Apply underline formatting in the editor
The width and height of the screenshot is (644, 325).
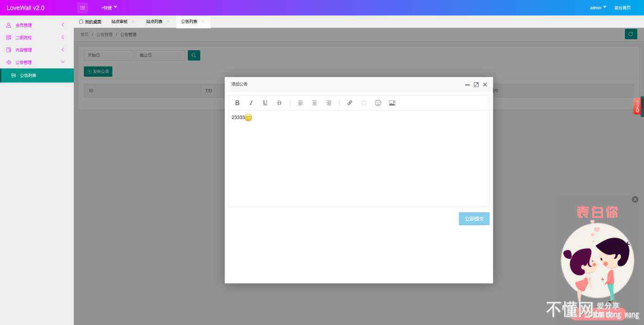coord(265,103)
